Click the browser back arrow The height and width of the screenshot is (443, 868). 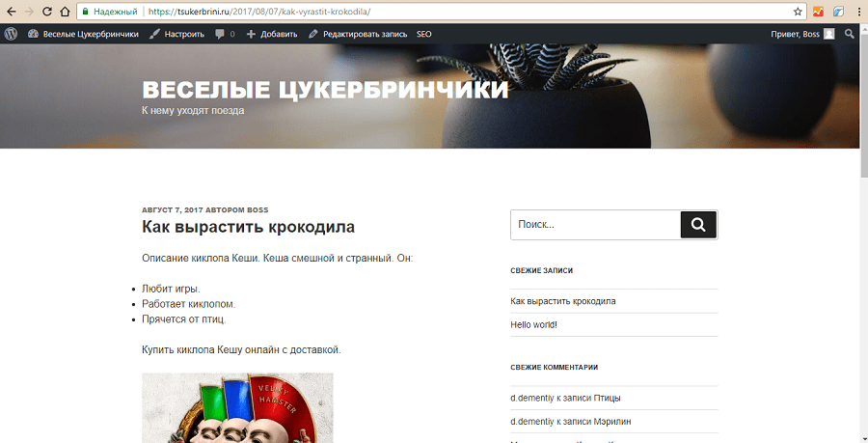tap(11, 11)
